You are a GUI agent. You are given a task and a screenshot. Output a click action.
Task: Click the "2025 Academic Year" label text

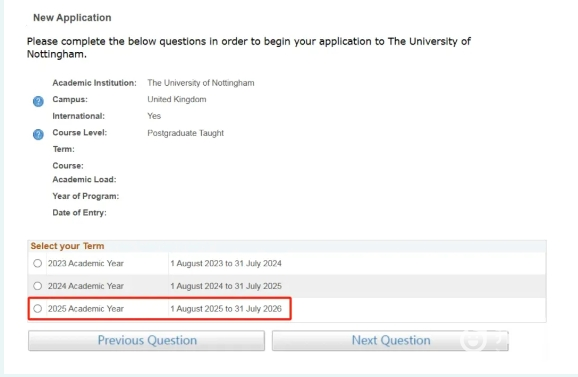[86, 308]
